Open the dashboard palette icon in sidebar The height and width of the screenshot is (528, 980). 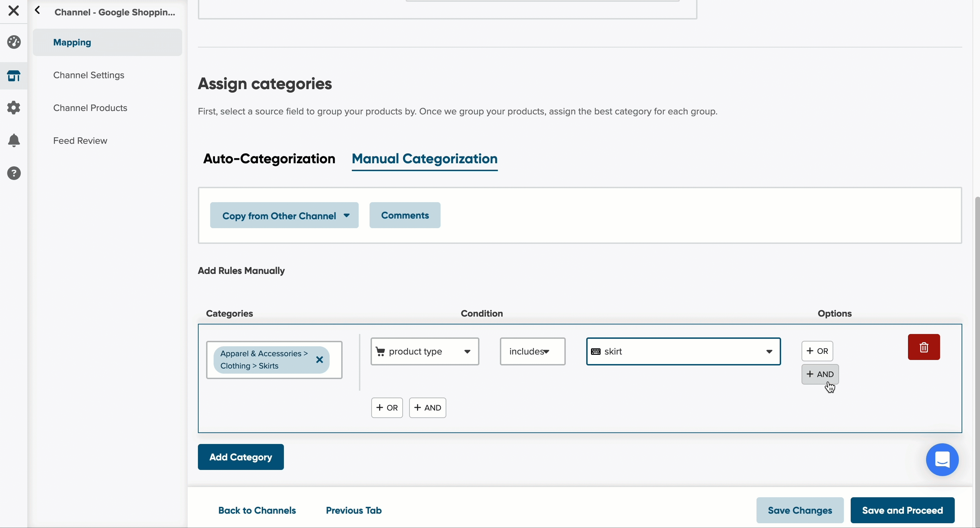coord(14,42)
